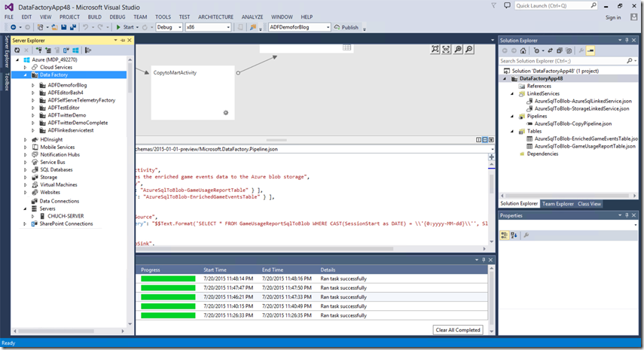Open the BUILD menu
The height and width of the screenshot is (350, 644).
pos(94,17)
